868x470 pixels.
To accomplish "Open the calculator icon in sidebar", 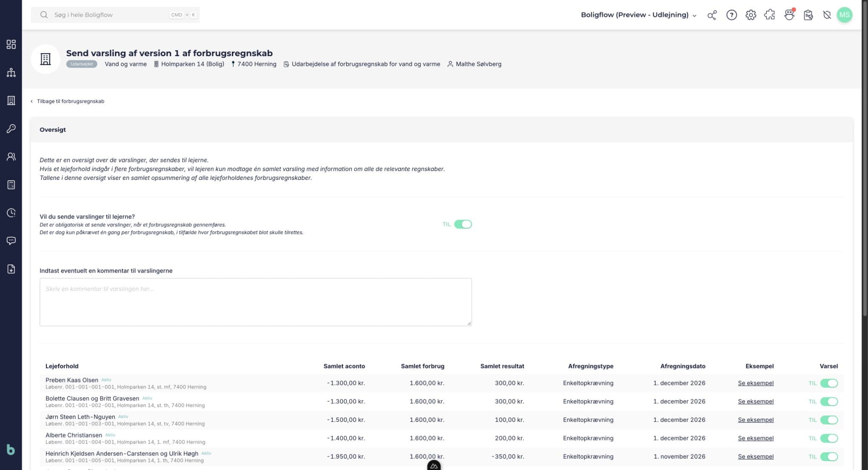I will (x=11, y=185).
